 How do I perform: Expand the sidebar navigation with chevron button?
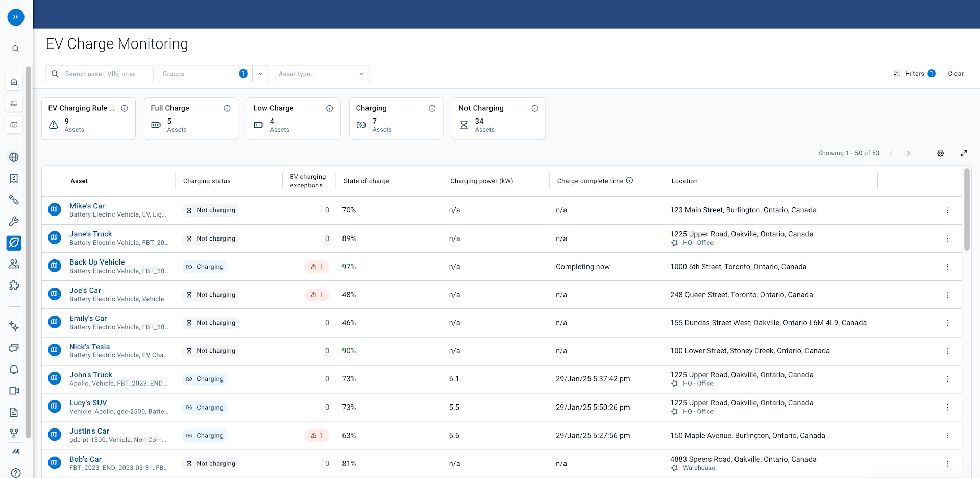point(16,17)
